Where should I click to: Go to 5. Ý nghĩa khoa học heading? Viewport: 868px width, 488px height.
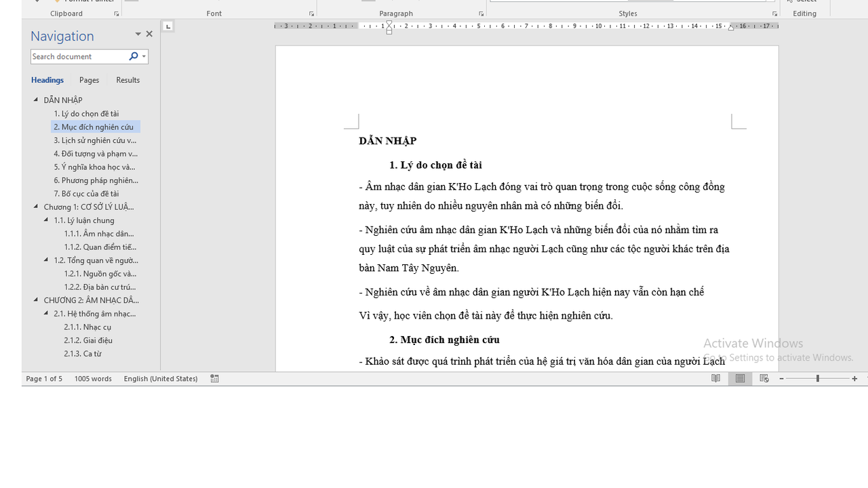pyautogui.click(x=94, y=167)
